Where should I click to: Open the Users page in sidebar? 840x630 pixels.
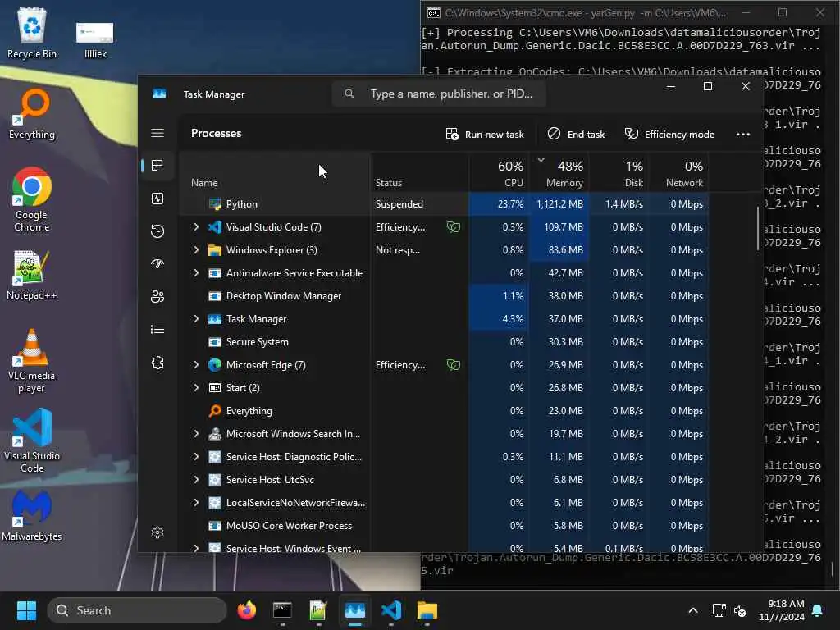pyautogui.click(x=157, y=297)
